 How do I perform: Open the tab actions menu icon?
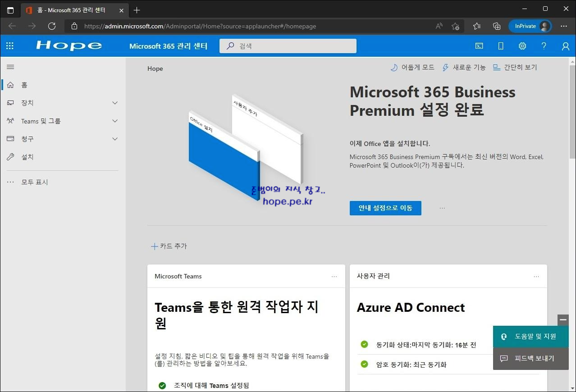click(x=10, y=10)
